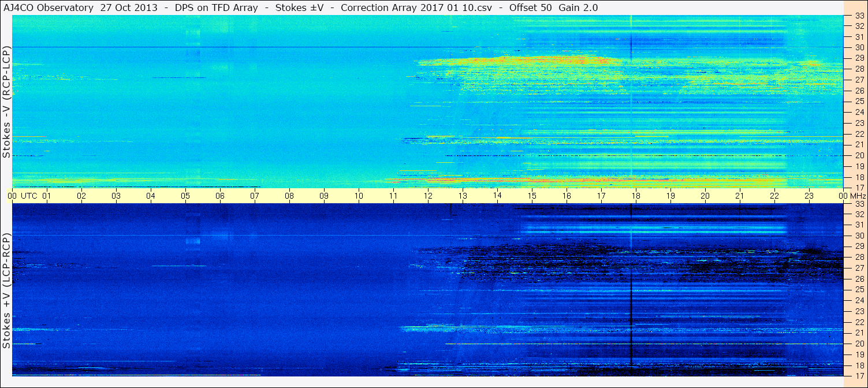Click the 21 UTC time axis marker
868x388 pixels.
point(740,196)
